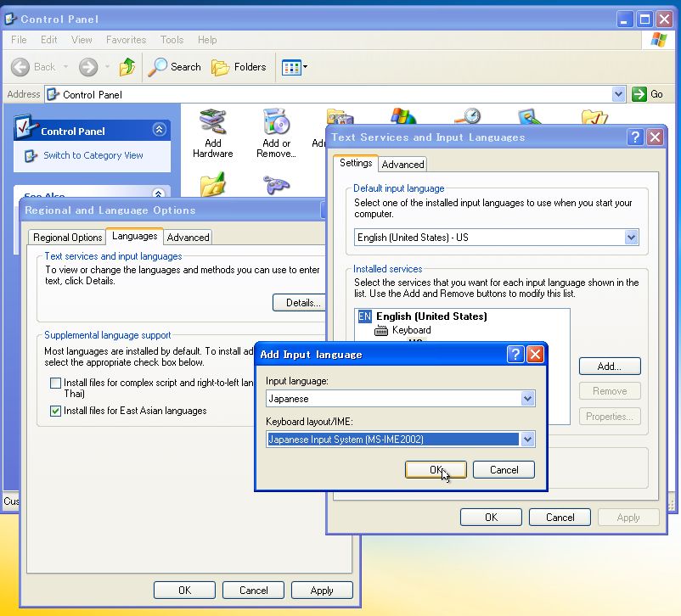Open the Favorites menu

126,40
